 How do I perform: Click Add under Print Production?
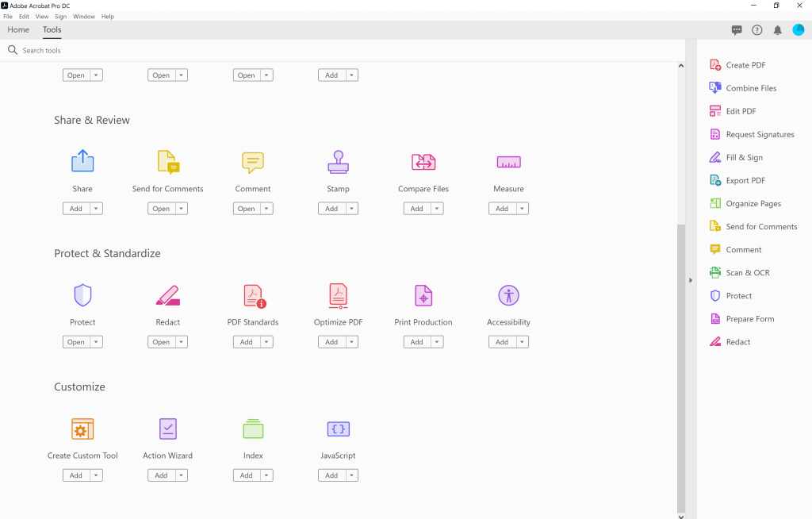click(x=416, y=342)
